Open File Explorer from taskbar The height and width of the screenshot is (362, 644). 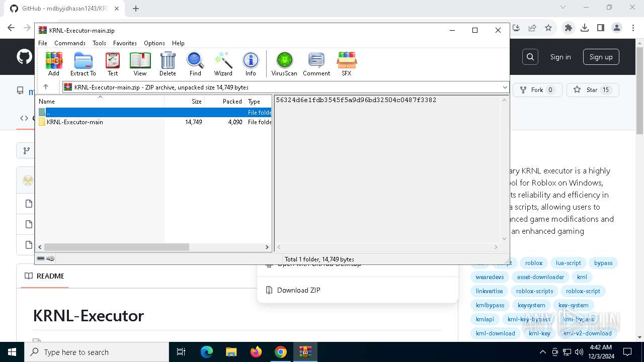pos(231,352)
